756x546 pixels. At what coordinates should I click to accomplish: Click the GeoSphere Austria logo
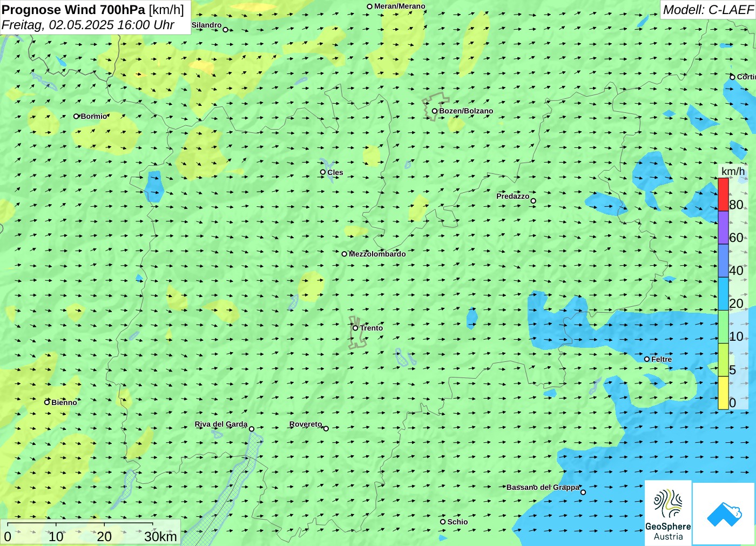tap(668, 513)
